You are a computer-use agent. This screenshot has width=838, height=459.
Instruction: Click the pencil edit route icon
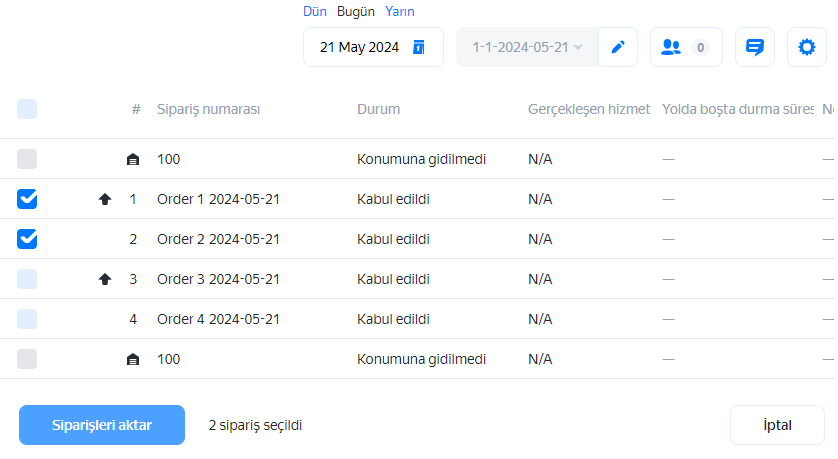(618, 47)
